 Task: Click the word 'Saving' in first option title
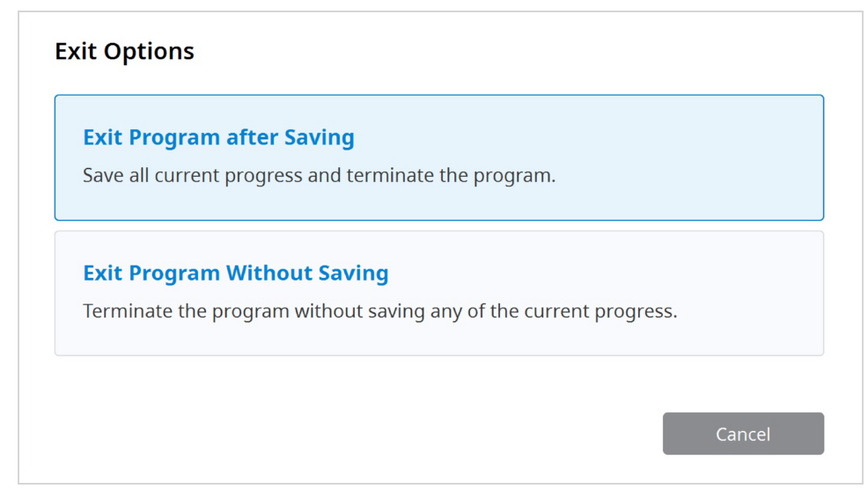[320, 138]
